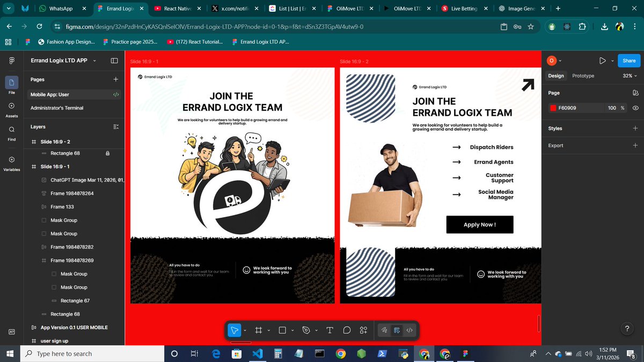Switch to Design mode in toolbar

pos(397,330)
